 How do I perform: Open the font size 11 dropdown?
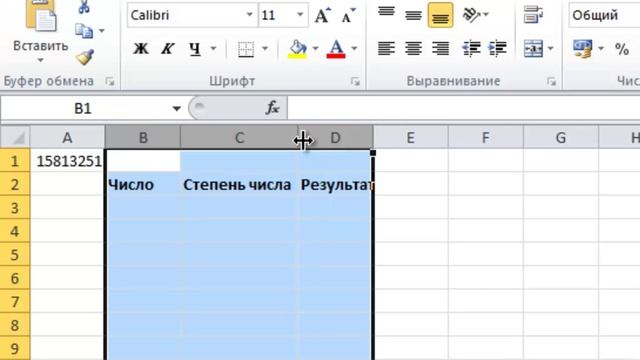(300, 15)
